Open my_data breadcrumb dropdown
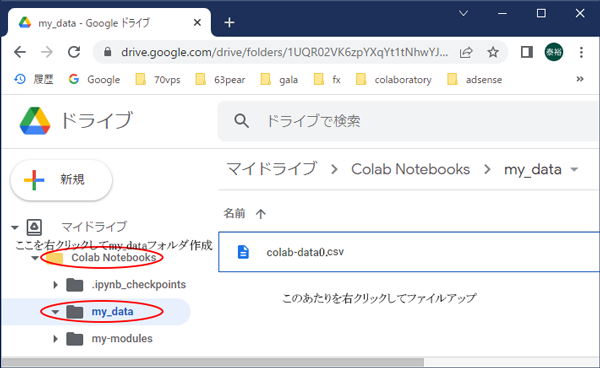This screenshot has height=368, width=600. [x=574, y=169]
